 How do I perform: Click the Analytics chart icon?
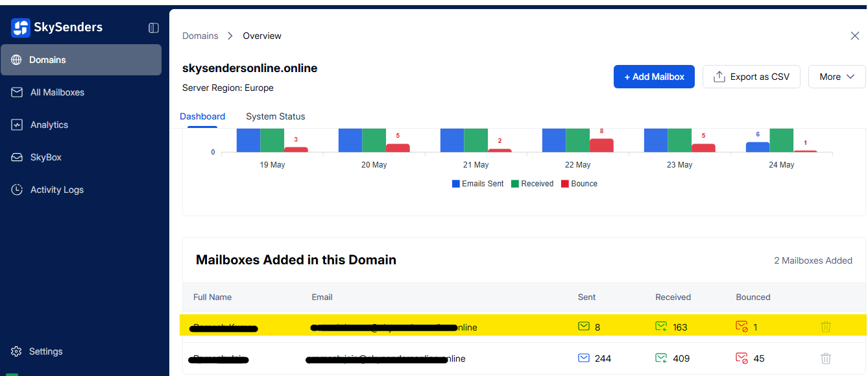pos(17,125)
